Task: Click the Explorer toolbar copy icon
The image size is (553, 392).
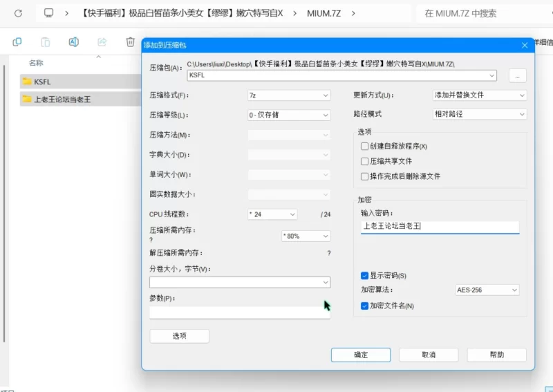Action: tap(17, 42)
